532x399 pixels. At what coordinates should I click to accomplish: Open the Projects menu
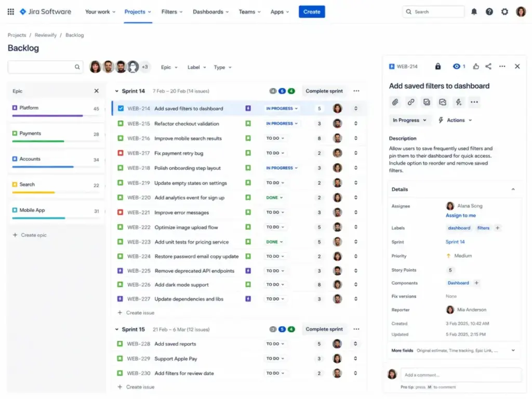pyautogui.click(x=138, y=11)
